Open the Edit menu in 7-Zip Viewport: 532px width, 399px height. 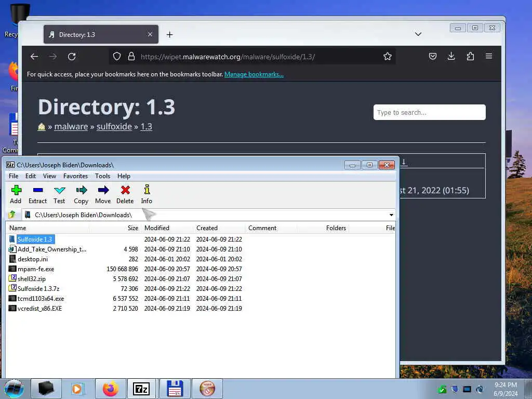31,176
